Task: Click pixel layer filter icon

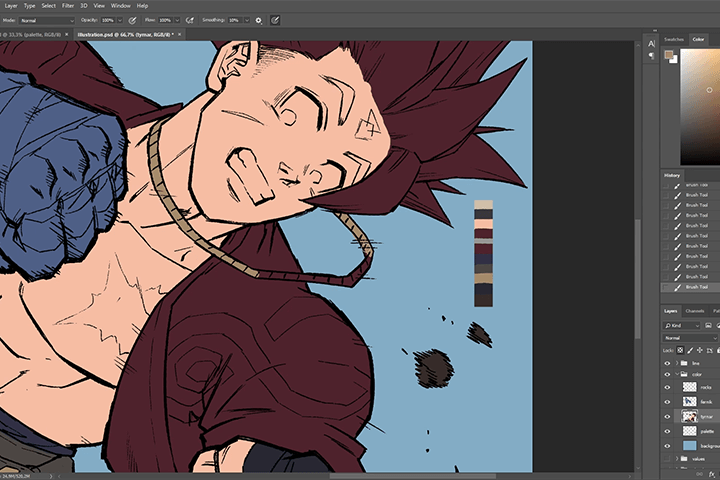Action: 709,325
